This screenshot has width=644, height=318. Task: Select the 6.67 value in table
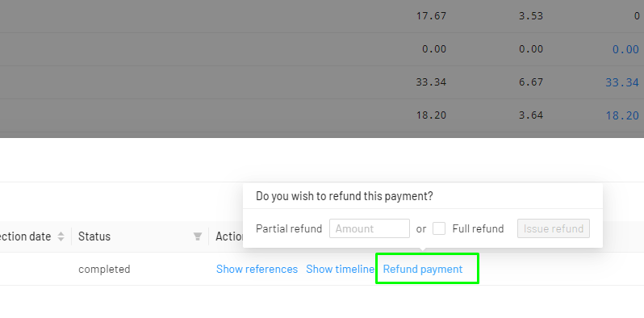531,82
